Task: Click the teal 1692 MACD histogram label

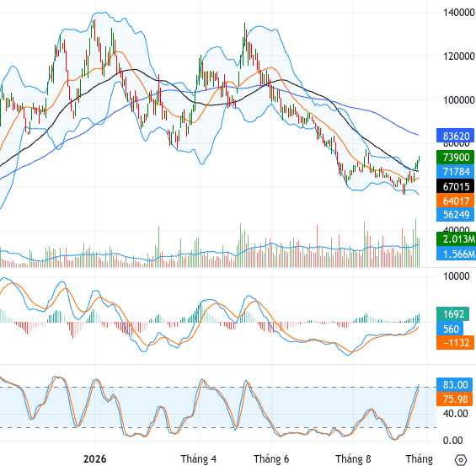Action: point(452,314)
